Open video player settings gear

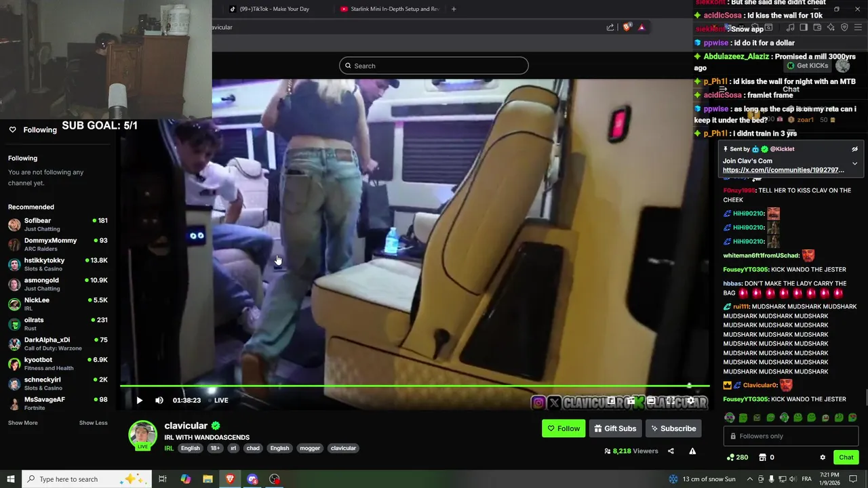tap(691, 401)
